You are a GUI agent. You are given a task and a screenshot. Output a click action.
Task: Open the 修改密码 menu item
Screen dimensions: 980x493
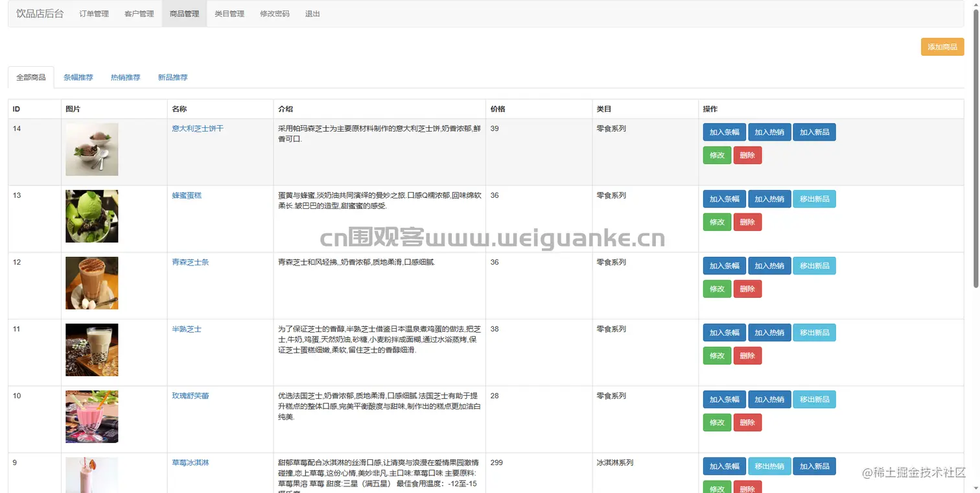point(275,14)
